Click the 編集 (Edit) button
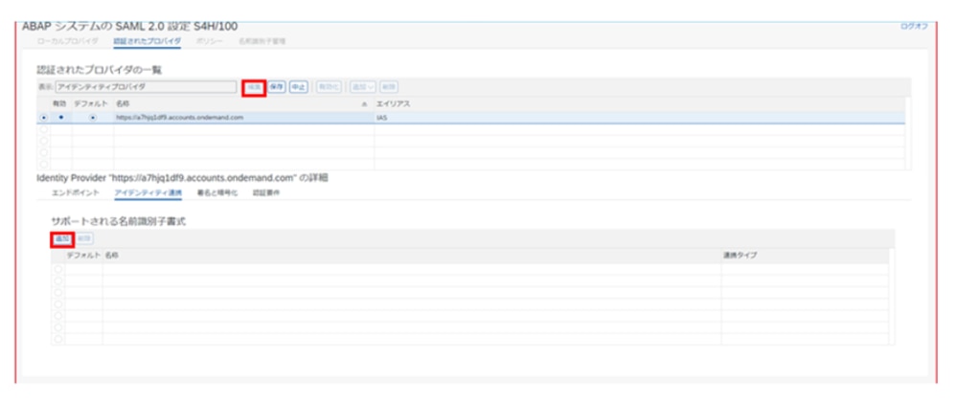Viewport: 980px width, 403px height. pos(254,87)
